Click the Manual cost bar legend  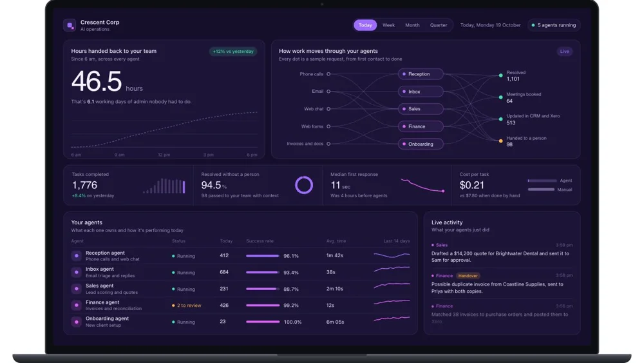(549, 190)
